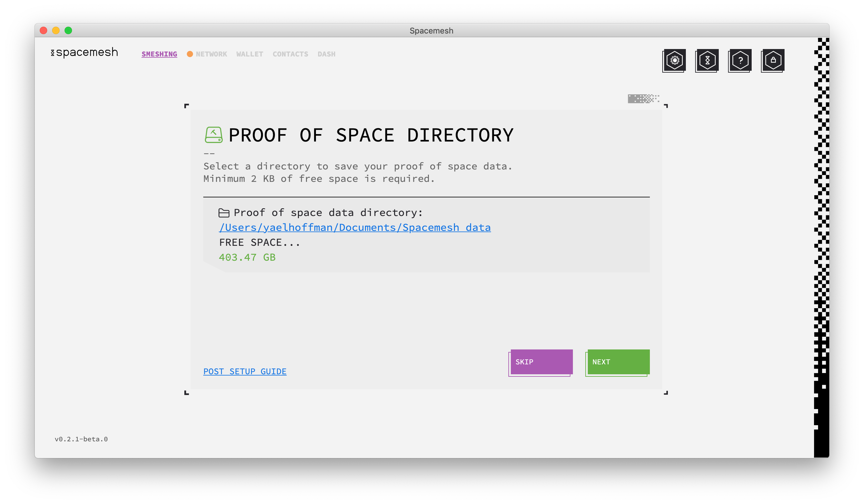
Task: Minimize window with the yellow button
Action: coord(56,30)
